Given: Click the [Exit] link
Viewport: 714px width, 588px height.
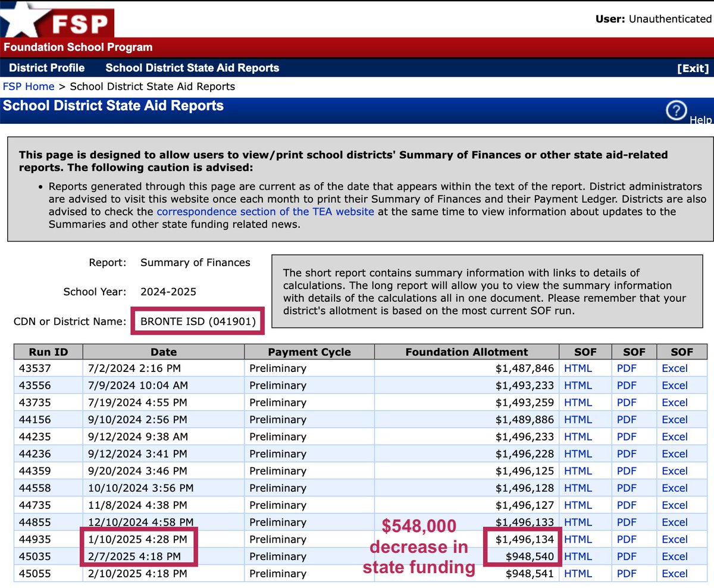Looking at the screenshot, I should 693,68.
